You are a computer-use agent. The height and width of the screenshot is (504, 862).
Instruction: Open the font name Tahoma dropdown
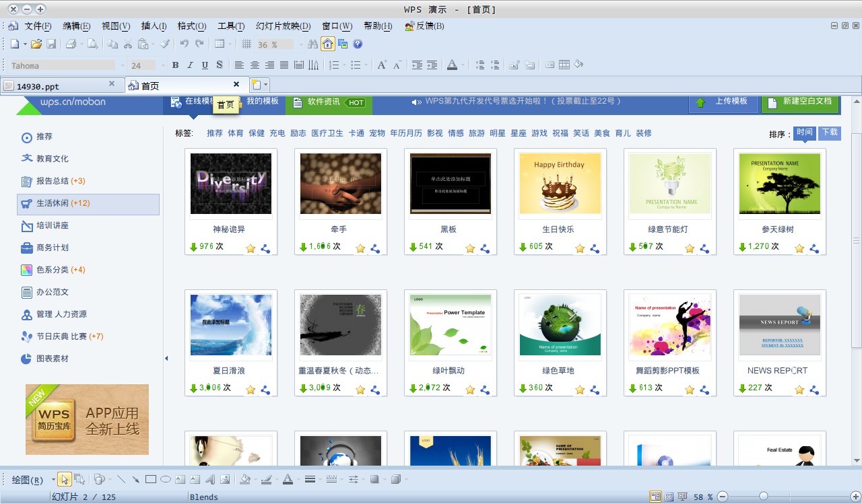coord(123,65)
